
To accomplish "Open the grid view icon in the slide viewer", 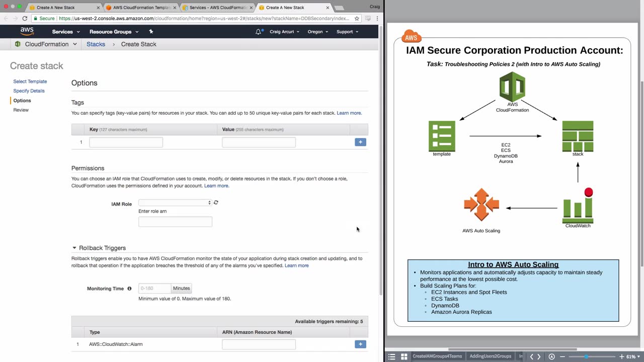I will [x=404, y=356].
